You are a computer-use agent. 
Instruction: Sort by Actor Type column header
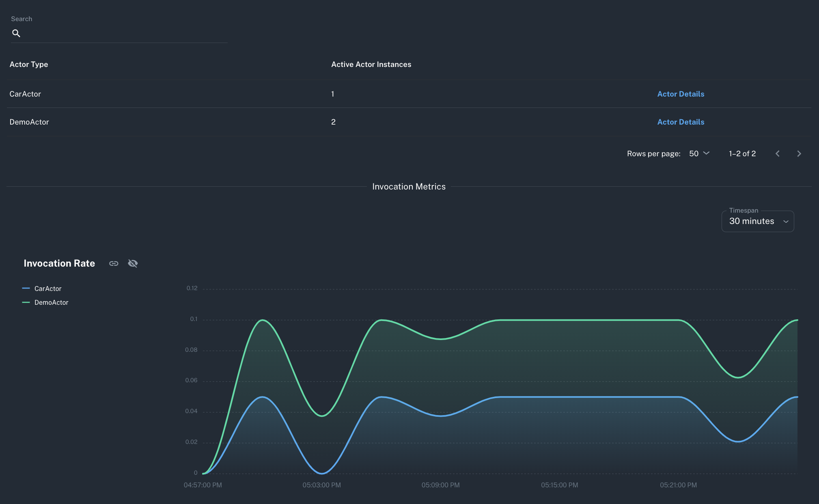coord(29,64)
